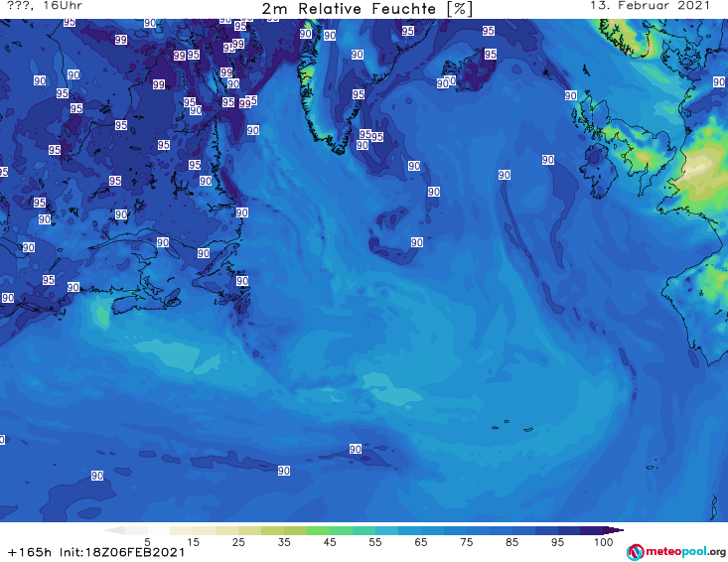This screenshot has width=728, height=562.
Task: Click the 'Init:18Z06FEB2021' text
Action: click(x=122, y=552)
